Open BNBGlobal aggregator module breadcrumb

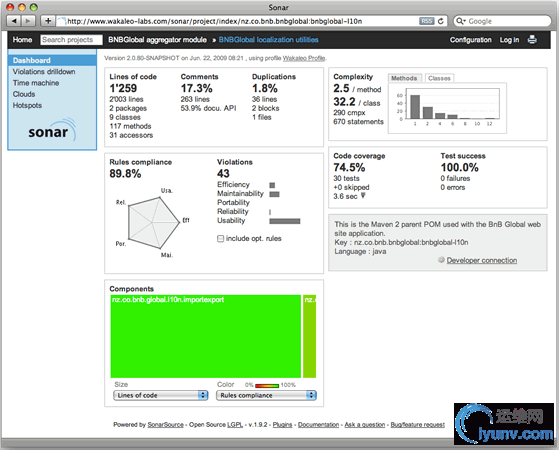pos(157,40)
